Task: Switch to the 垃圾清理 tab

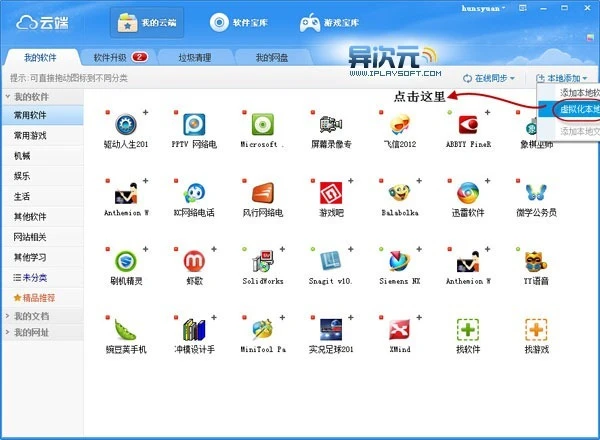Action: pyautogui.click(x=195, y=58)
